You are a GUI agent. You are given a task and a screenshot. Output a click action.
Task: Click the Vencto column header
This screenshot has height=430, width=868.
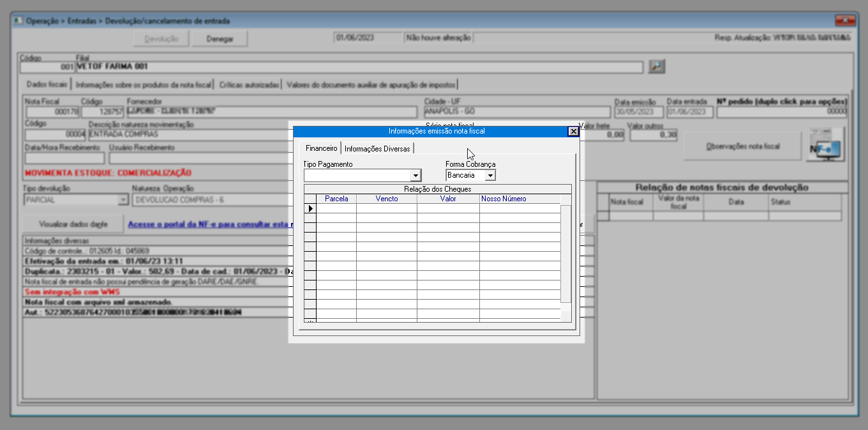[x=386, y=199]
